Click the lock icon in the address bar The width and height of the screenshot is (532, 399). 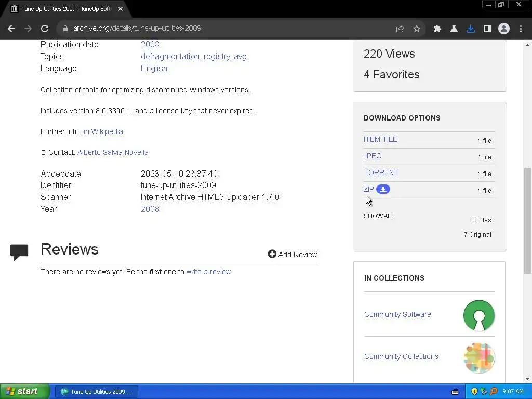coord(65,29)
